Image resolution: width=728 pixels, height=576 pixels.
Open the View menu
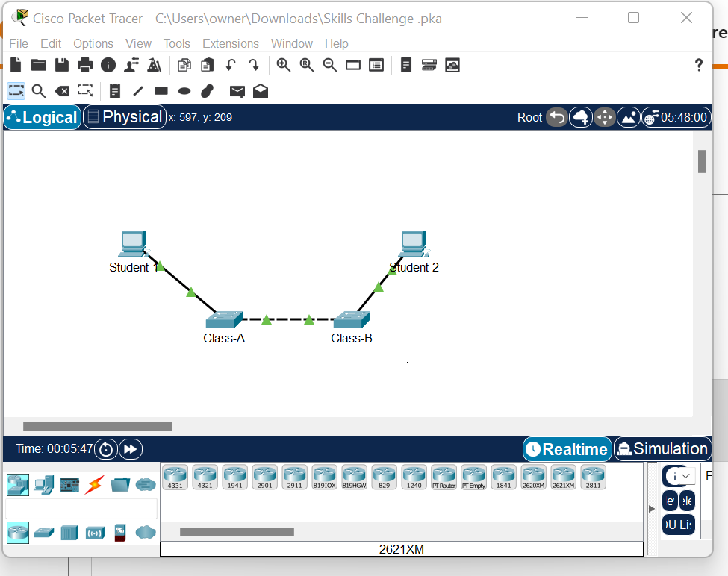(138, 43)
